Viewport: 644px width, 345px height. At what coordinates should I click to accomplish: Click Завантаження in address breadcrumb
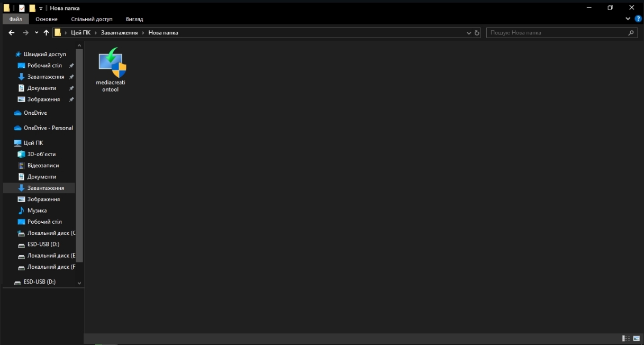(119, 33)
